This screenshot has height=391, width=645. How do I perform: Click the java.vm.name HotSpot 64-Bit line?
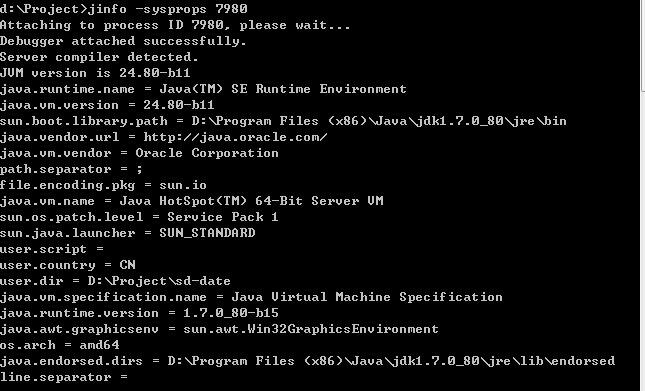pyautogui.click(x=192, y=201)
